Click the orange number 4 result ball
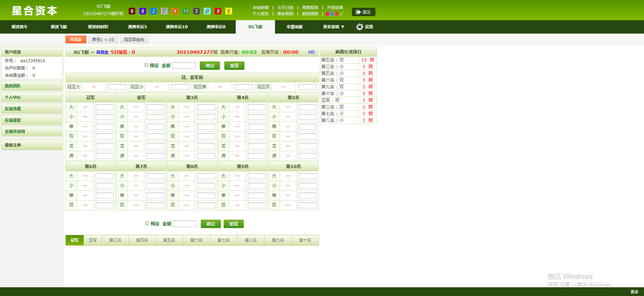This screenshot has width=644, height=296. [175, 11]
